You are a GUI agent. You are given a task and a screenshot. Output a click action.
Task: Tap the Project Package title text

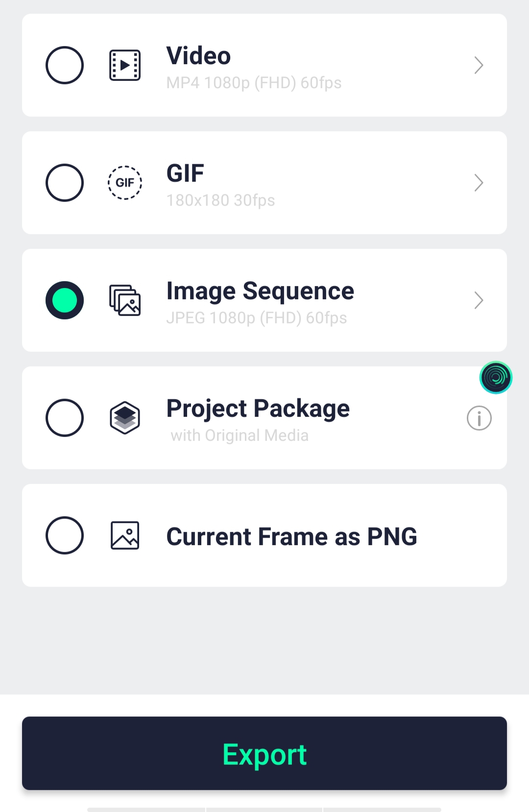pyautogui.click(x=258, y=408)
